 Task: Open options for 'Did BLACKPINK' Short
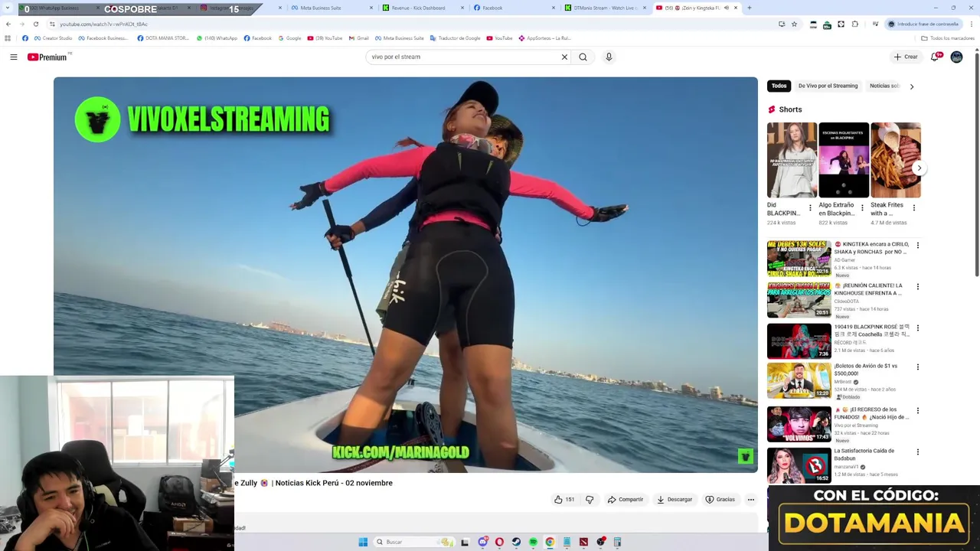(810, 207)
